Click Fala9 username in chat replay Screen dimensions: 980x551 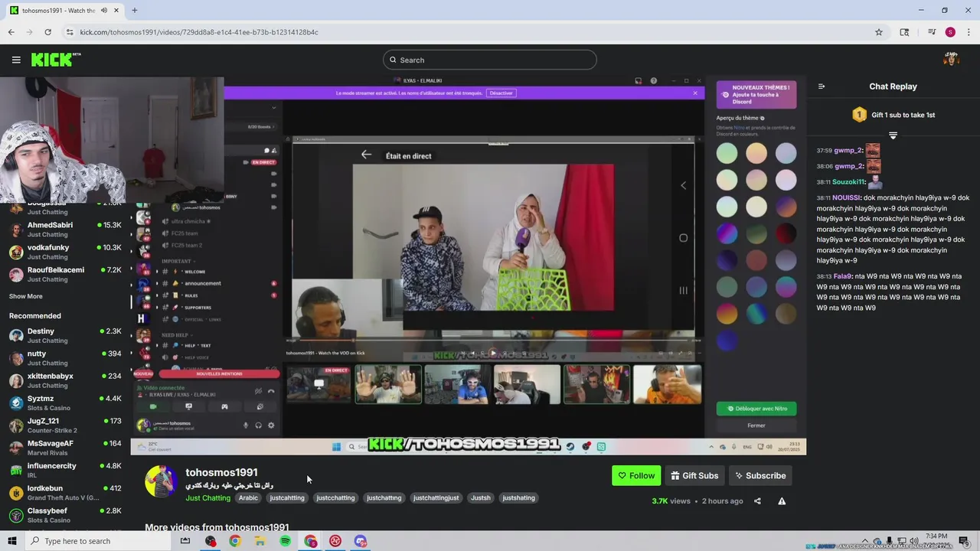point(842,276)
